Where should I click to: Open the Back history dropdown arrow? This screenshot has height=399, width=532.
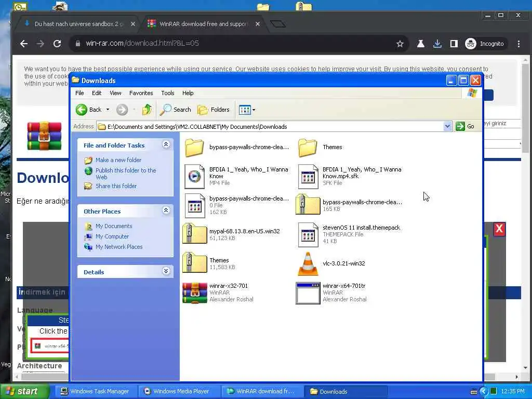click(x=108, y=110)
